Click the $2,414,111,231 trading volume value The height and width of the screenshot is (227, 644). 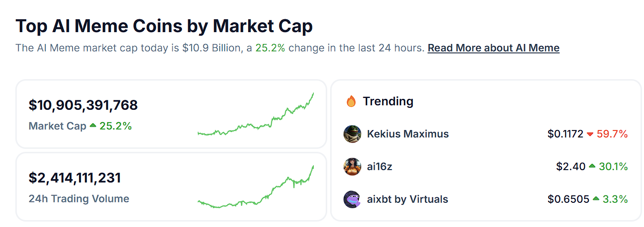point(75,178)
